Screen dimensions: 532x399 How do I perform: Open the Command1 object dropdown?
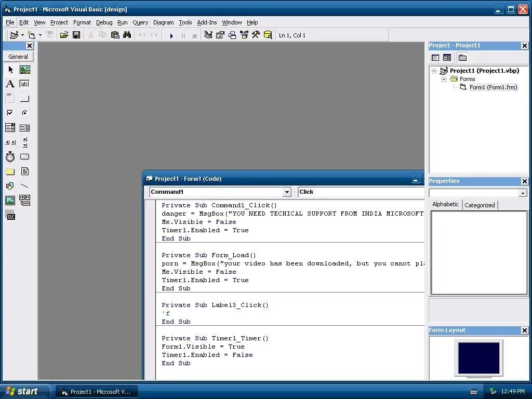287,192
